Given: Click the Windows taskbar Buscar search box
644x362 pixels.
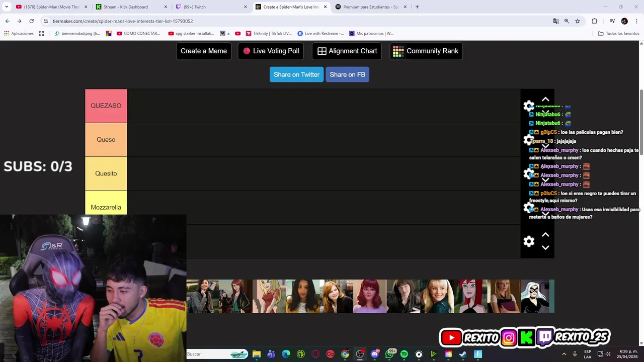Looking at the screenshot, I should click(x=217, y=354).
